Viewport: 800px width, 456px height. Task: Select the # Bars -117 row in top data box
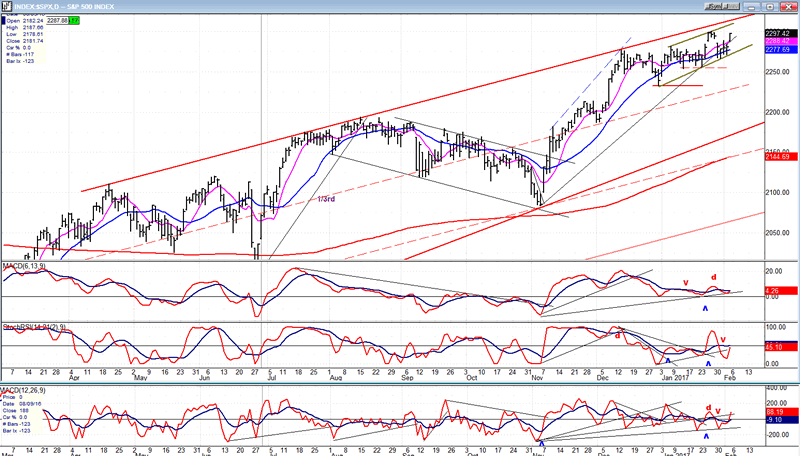pos(20,55)
